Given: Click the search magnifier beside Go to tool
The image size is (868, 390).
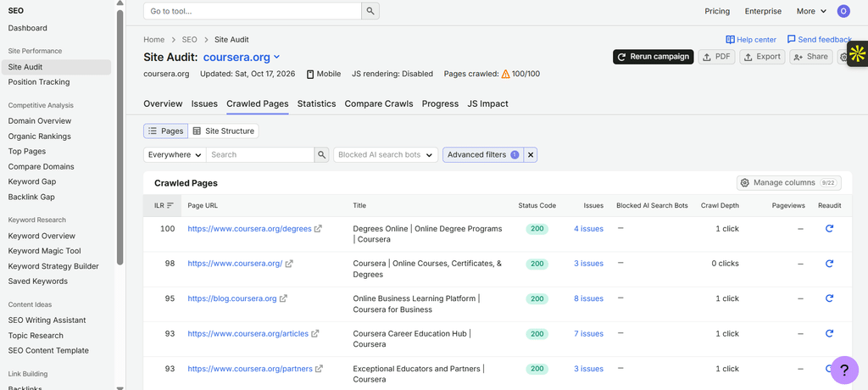Looking at the screenshot, I should point(370,11).
